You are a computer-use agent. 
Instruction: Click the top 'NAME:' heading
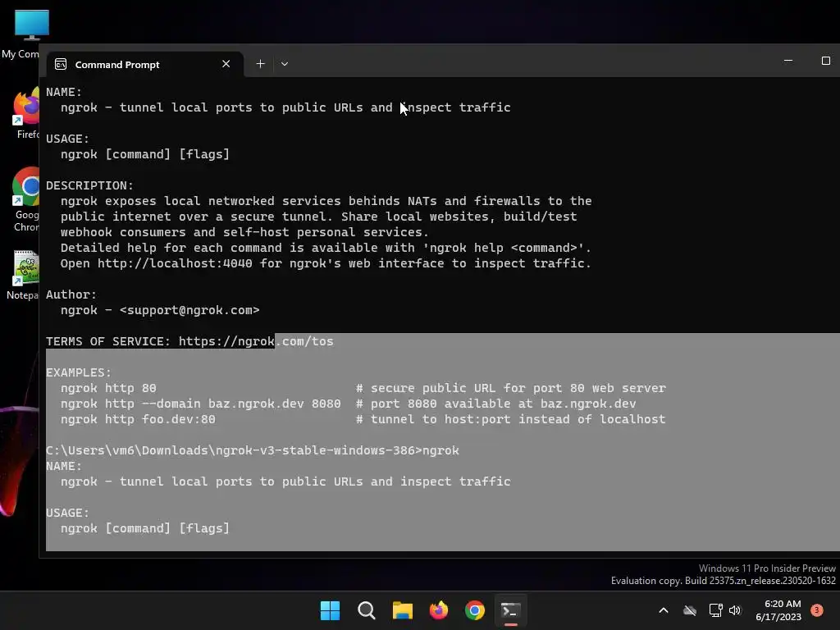pos(64,92)
